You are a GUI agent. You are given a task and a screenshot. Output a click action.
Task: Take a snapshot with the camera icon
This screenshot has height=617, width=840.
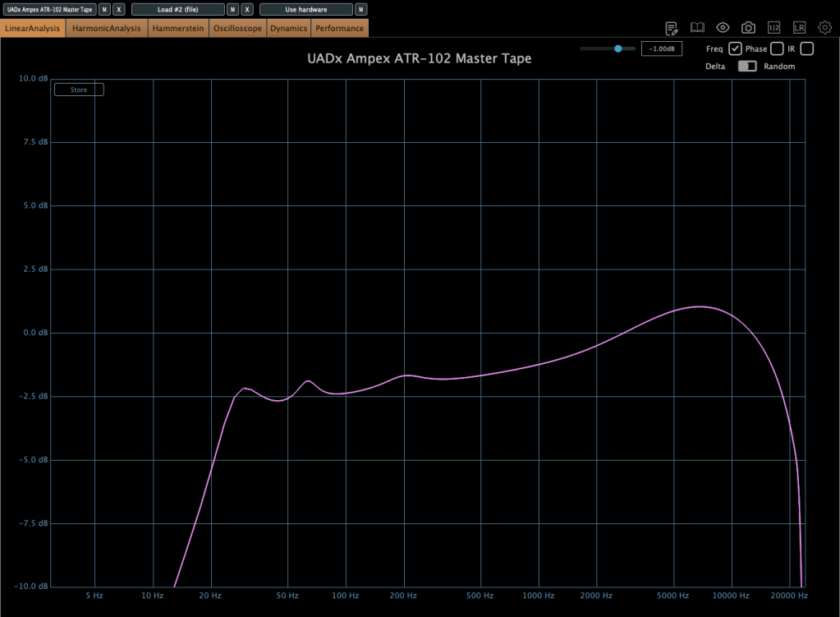coord(748,28)
